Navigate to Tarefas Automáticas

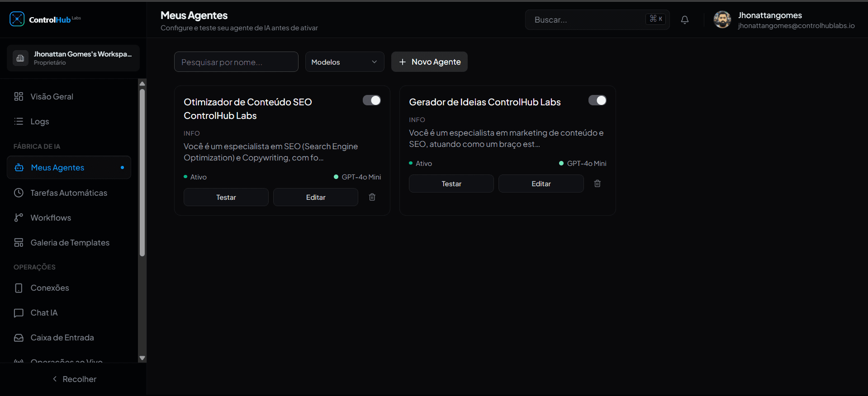pyautogui.click(x=69, y=193)
